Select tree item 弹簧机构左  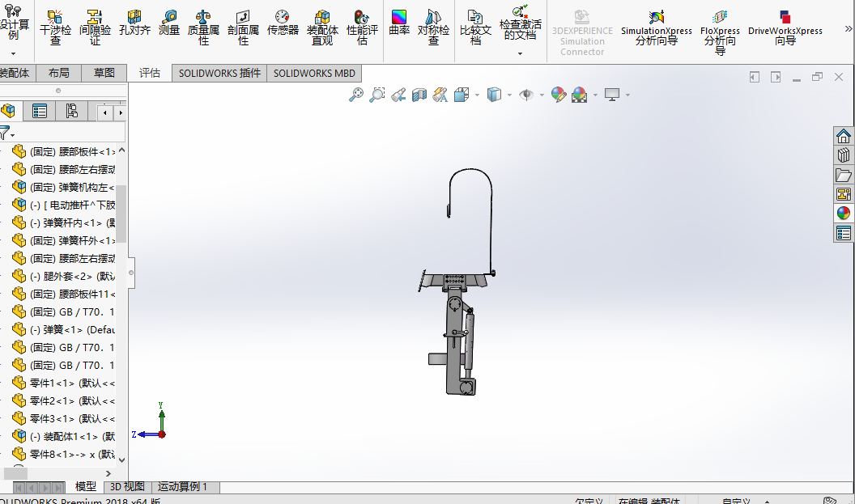pyautogui.click(x=64, y=188)
